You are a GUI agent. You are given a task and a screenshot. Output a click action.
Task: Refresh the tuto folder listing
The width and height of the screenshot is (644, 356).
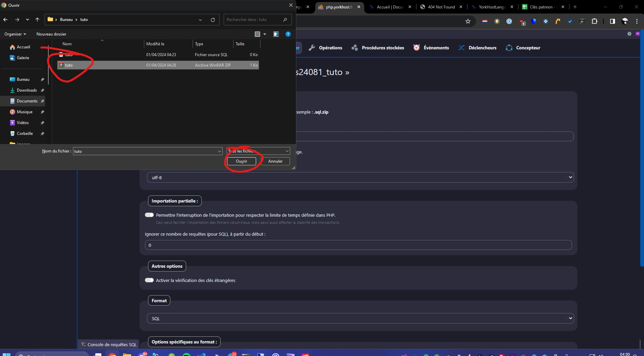click(x=213, y=20)
